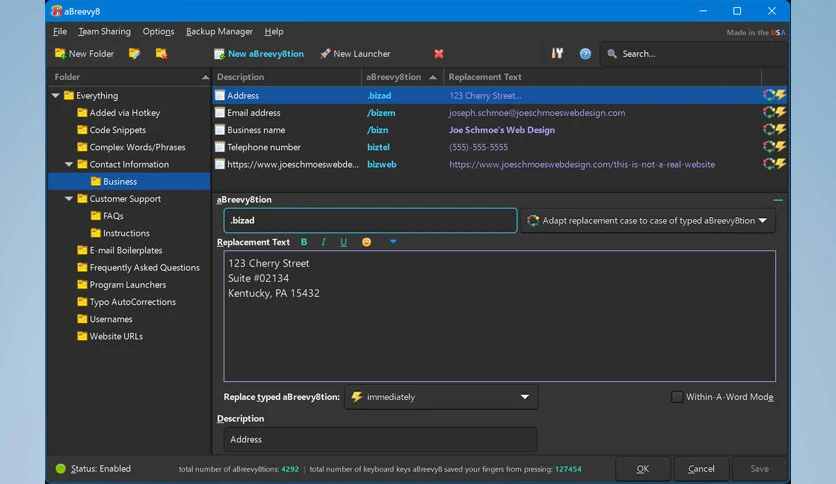836x484 pixels.
Task: Click the aBreevy8 app logo icon
Action: [x=57, y=11]
